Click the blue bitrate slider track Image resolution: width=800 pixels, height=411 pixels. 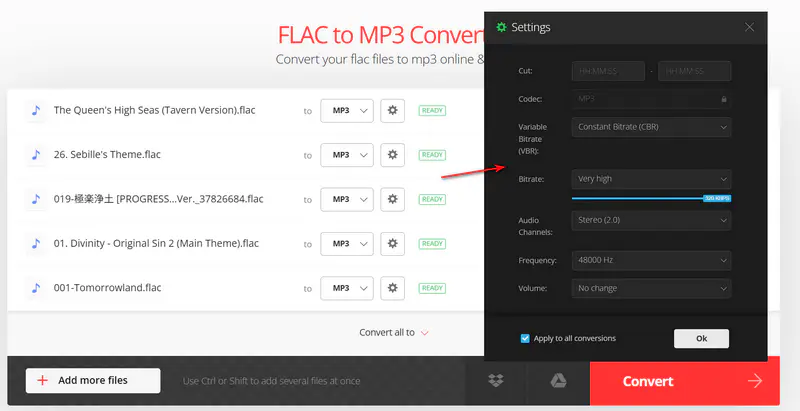(637, 198)
